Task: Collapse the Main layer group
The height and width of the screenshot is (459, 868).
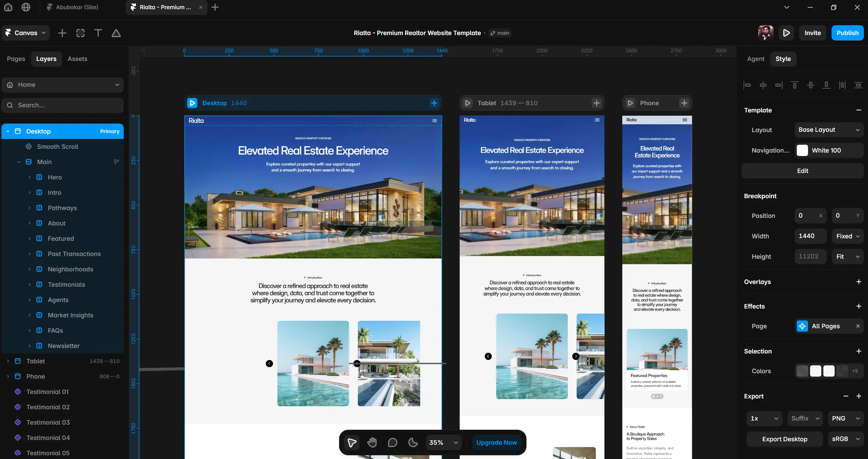Action: tap(19, 162)
